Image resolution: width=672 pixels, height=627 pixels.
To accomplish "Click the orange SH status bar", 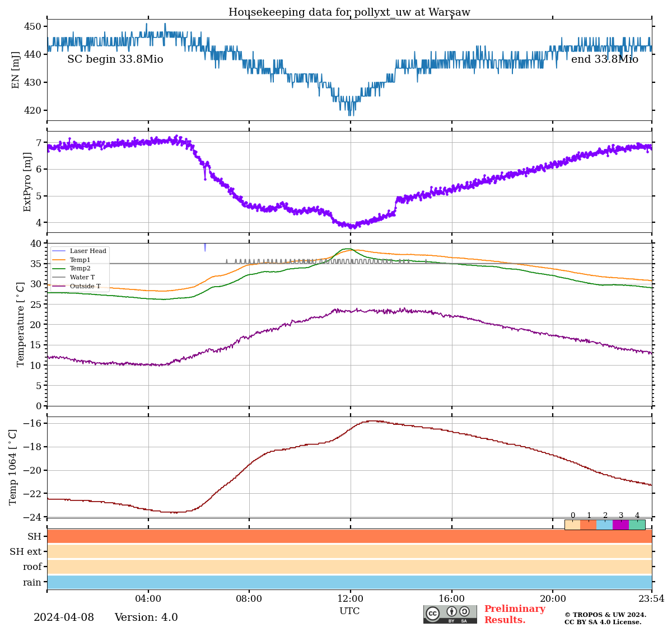I will (349, 536).
